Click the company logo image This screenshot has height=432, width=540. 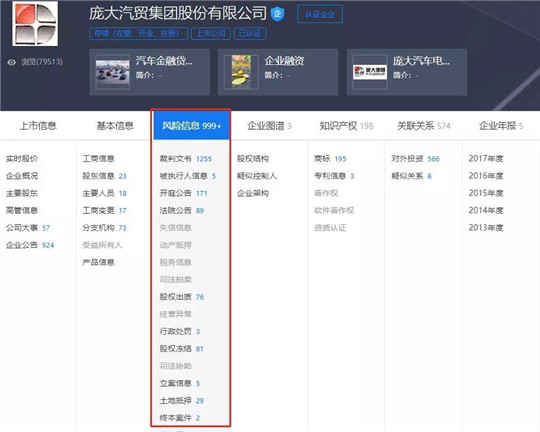[35, 23]
